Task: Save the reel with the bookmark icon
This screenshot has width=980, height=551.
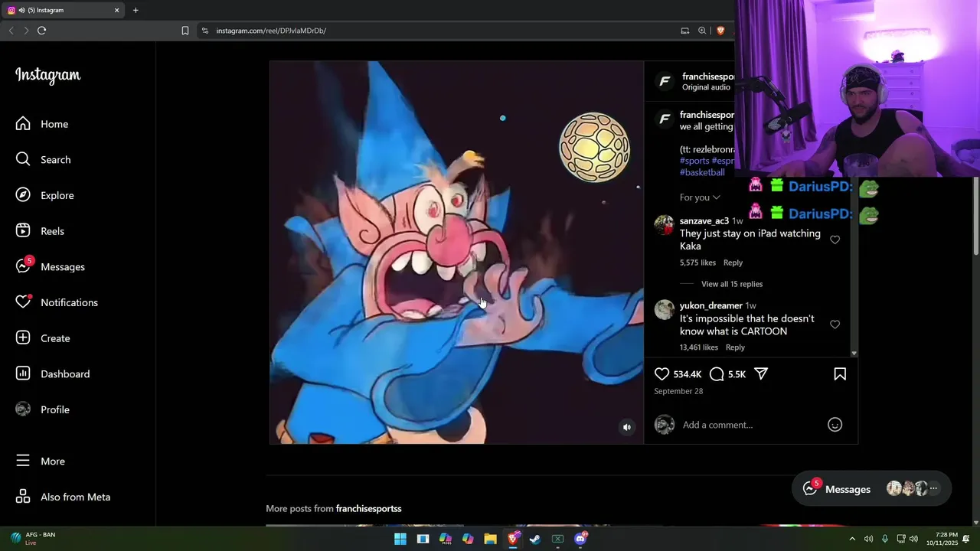Action: coord(840,373)
